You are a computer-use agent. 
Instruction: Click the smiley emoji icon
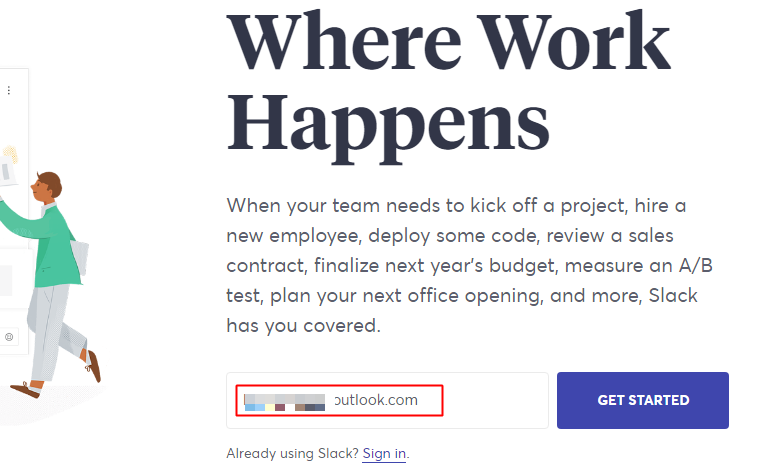tap(9, 337)
